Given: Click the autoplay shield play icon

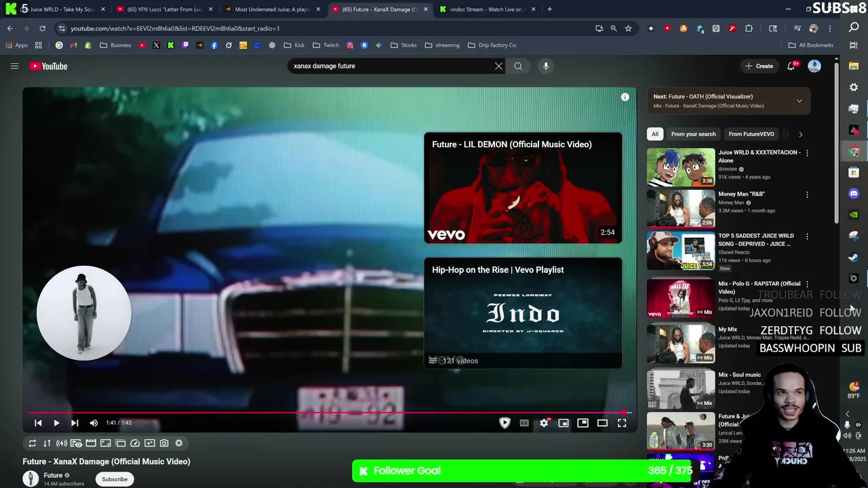Looking at the screenshot, I should (x=505, y=423).
